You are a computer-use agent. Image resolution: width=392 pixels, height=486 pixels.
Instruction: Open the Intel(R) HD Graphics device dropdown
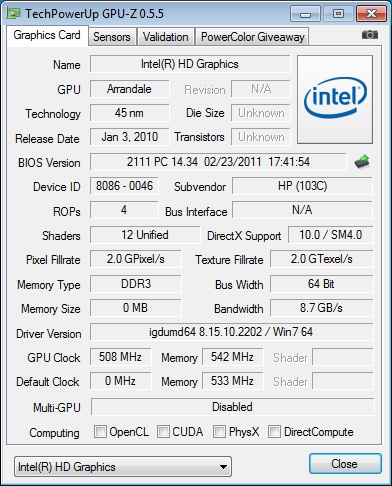123,467
